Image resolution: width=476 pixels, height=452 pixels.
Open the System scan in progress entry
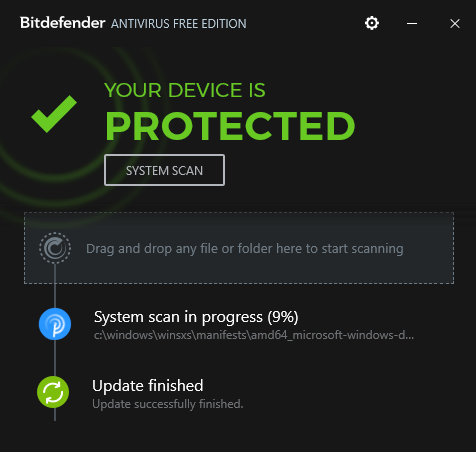coord(196,317)
